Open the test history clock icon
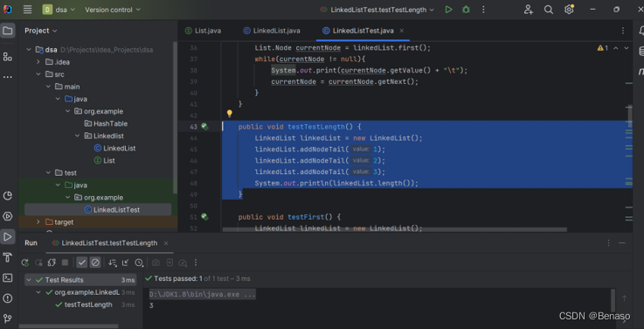This screenshot has width=644, height=329. [x=139, y=262]
